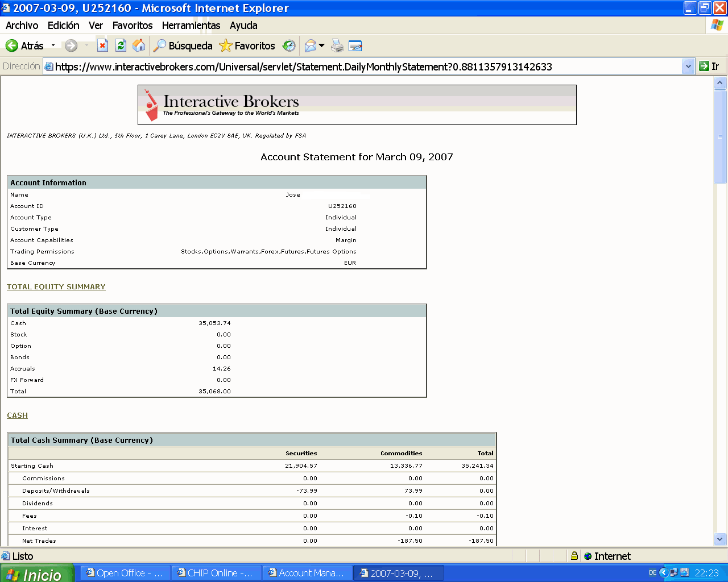The height and width of the screenshot is (582, 728).
Task: Click the system tray clock 22:23
Action: tap(707, 573)
